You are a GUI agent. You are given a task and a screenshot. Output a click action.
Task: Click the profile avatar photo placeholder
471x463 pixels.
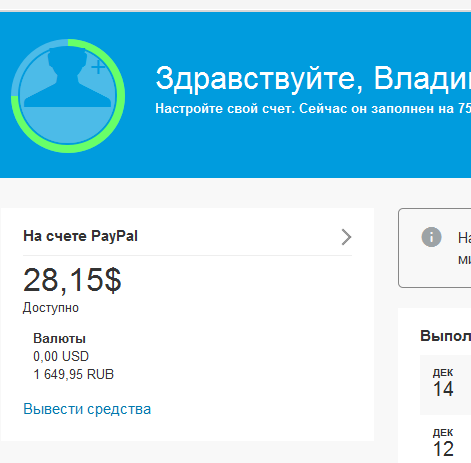(x=68, y=96)
